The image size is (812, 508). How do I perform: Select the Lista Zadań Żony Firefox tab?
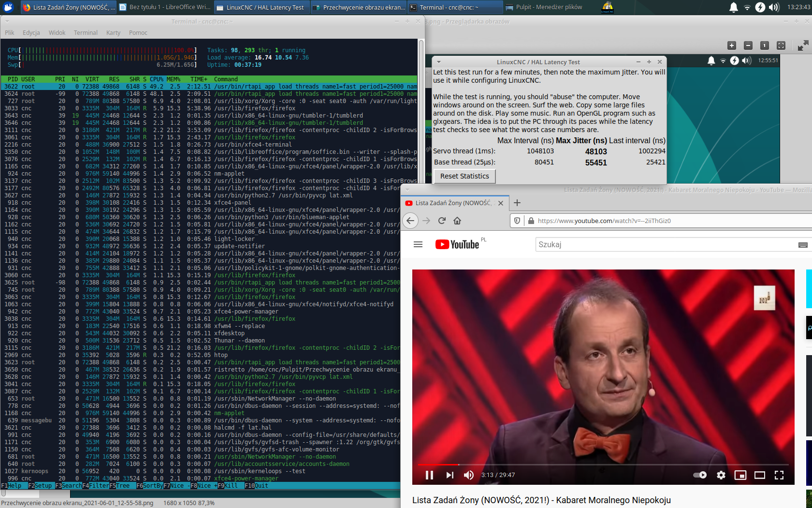tap(454, 203)
